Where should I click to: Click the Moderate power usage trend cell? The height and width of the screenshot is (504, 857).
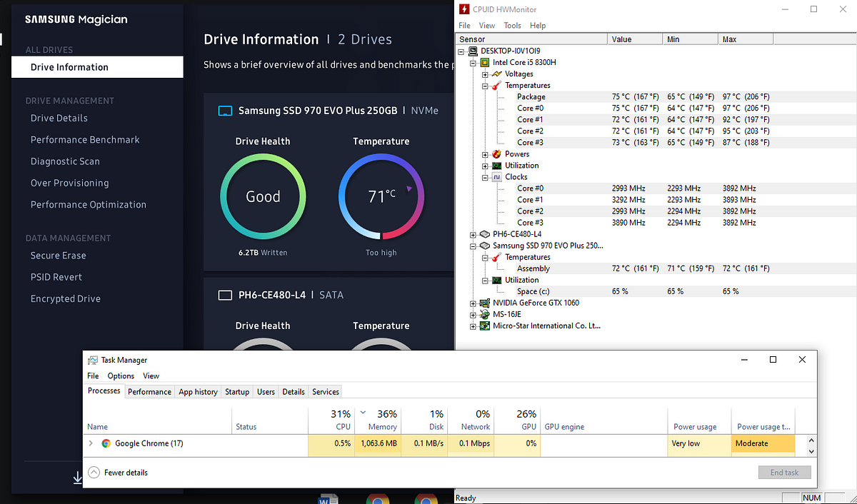pyautogui.click(x=763, y=443)
